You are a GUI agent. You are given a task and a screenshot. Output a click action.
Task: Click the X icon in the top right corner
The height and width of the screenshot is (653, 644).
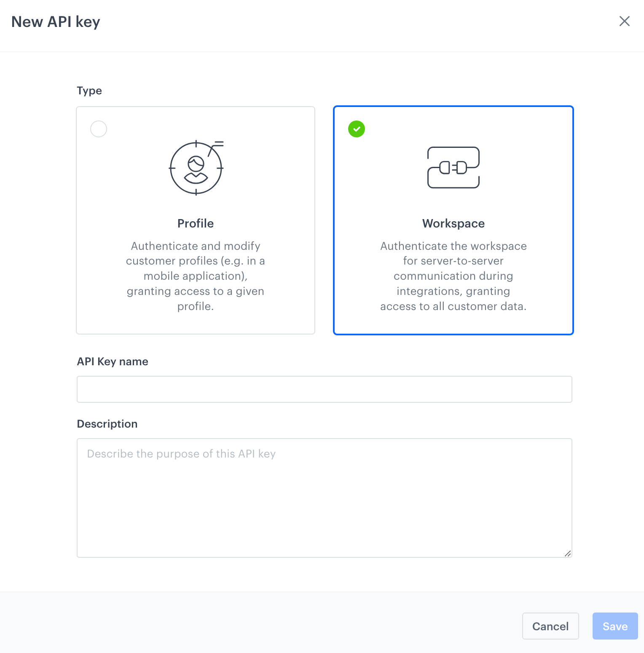coord(624,21)
